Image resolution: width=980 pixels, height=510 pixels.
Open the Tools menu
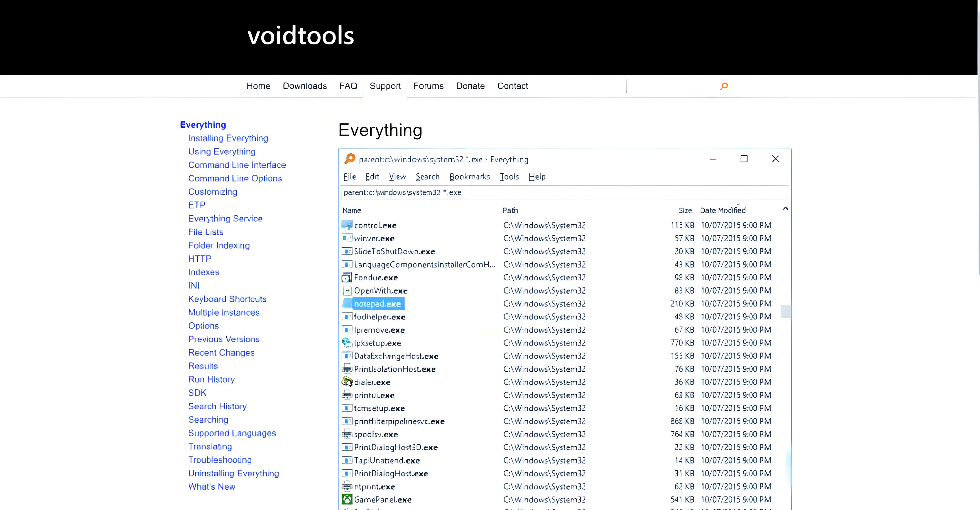[x=509, y=177]
